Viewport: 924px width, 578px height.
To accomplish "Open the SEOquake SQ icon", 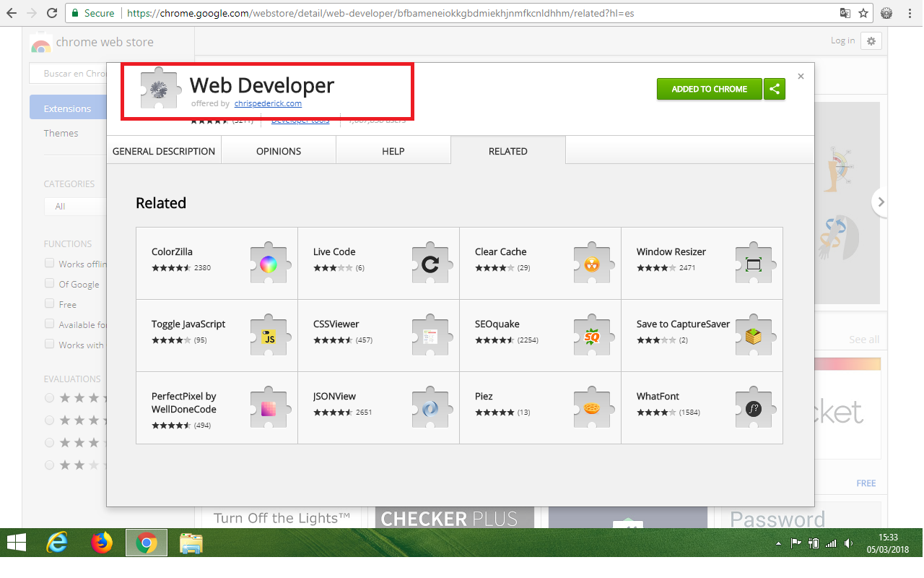I will point(592,337).
